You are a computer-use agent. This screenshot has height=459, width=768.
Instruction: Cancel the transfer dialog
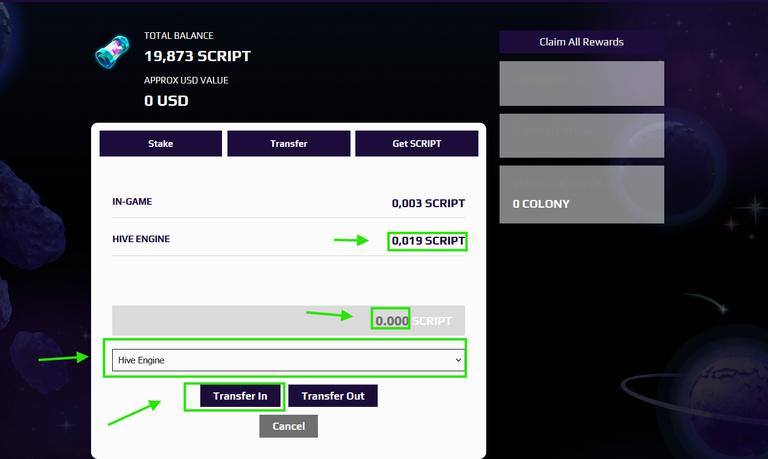pyautogui.click(x=288, y=426)
